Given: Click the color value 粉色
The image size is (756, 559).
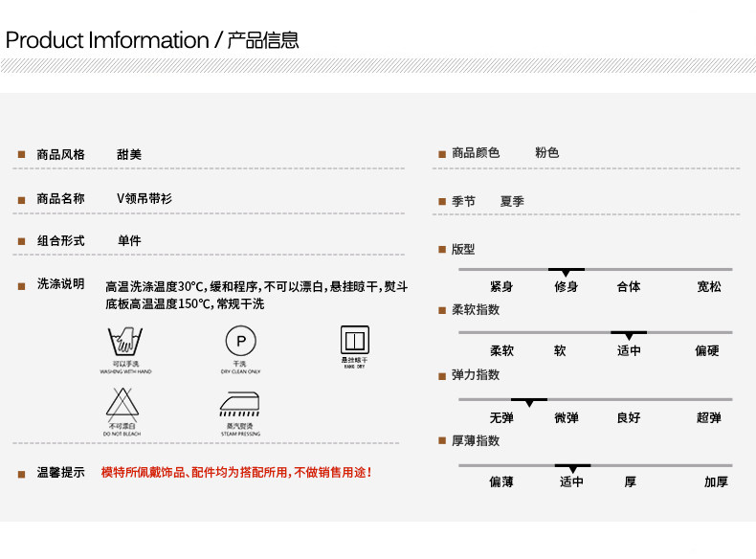Looking at the screenshot, I should (546, 153).
